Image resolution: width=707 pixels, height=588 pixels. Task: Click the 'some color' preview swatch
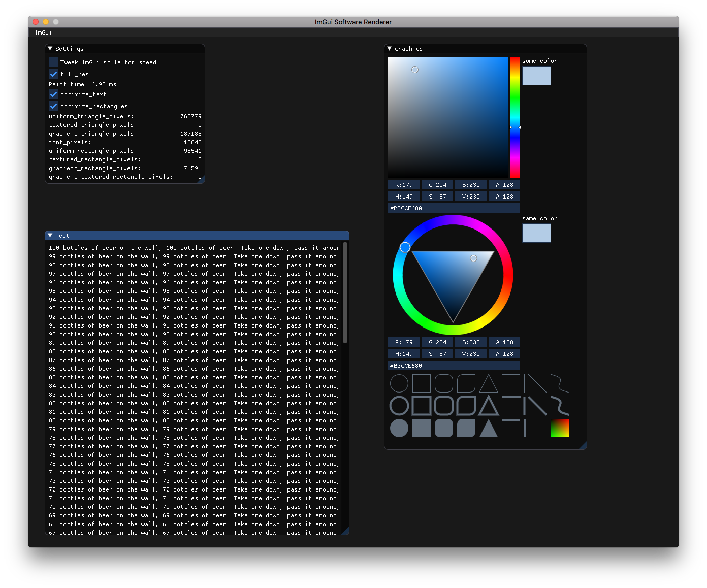tap(536, 76)
